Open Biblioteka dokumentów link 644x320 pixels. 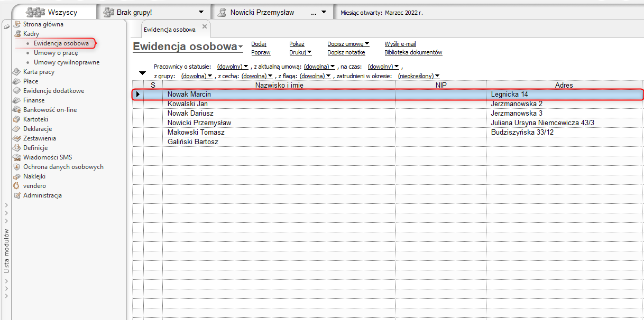tap(413, 52)
